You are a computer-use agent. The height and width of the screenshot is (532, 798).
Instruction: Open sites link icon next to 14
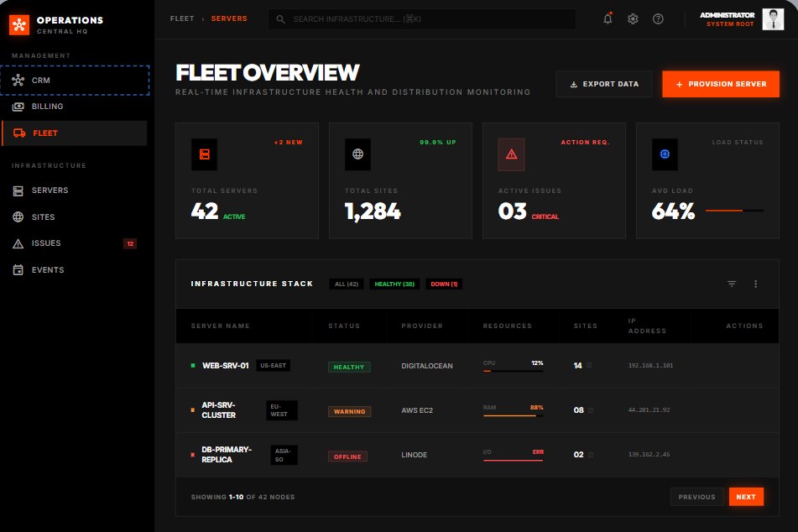pos(589,366)
